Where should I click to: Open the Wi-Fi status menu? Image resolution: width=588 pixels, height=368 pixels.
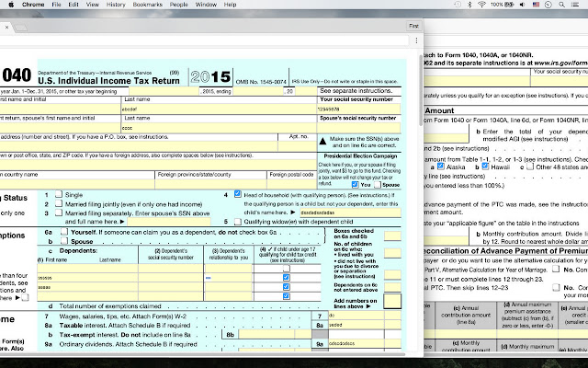click(481, 5)
